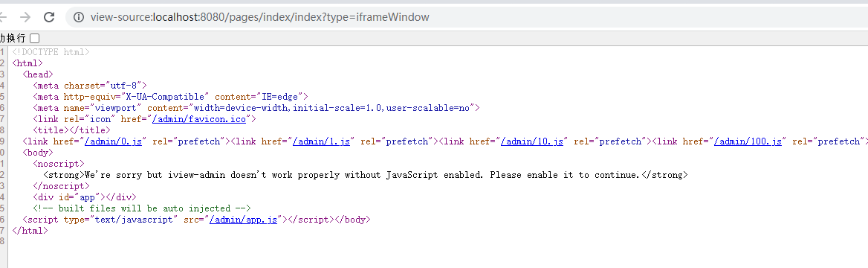Open the /admin/100.js link

pos(748,141)
